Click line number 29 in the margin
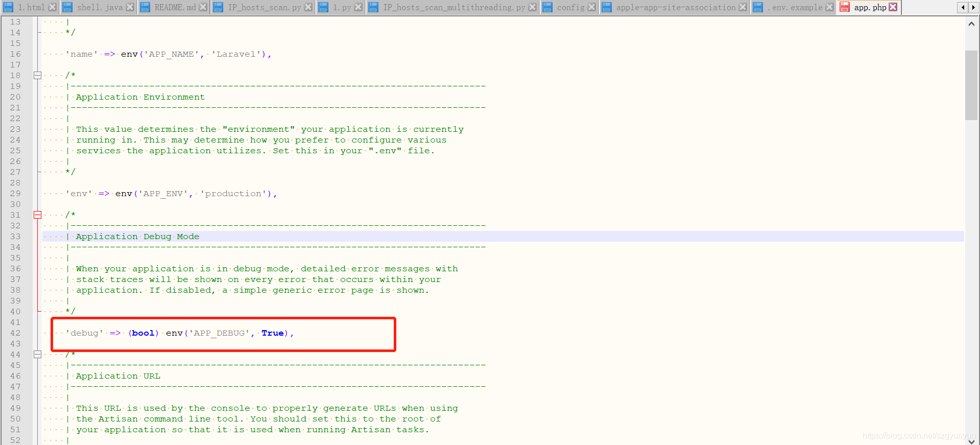The height and width of the screenshot is (445, 980). click(15, 194)
